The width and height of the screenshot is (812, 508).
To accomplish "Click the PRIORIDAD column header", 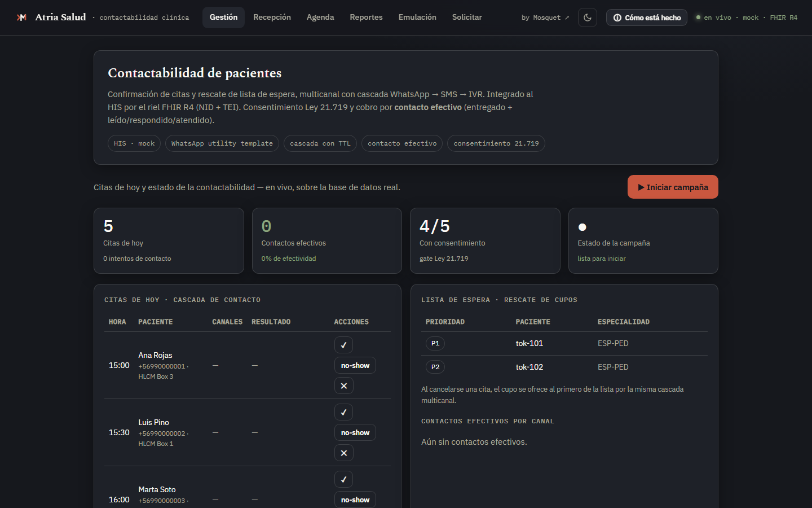I will tap(445, 322).
